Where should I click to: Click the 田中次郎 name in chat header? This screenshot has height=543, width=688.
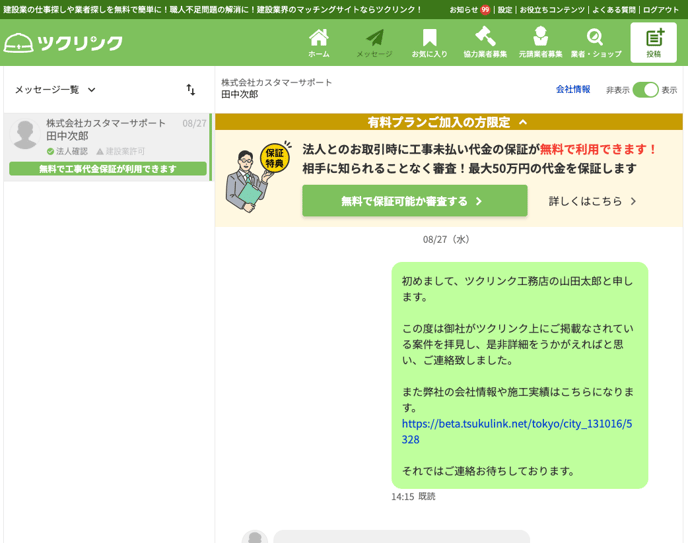240,94
